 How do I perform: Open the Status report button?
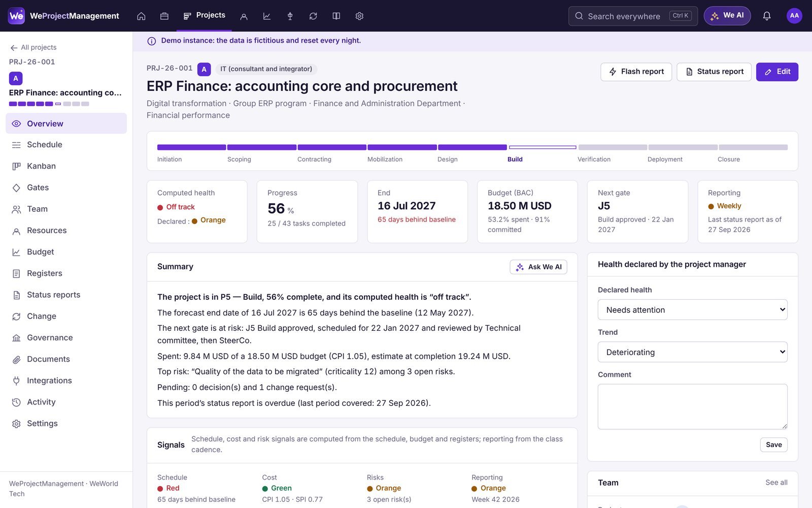point(714,72)
